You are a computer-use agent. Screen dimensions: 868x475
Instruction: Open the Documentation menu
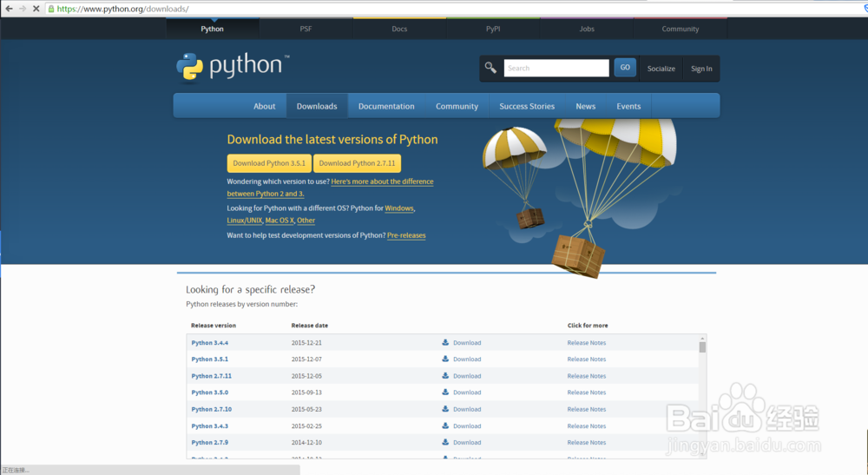coord(386,106)
